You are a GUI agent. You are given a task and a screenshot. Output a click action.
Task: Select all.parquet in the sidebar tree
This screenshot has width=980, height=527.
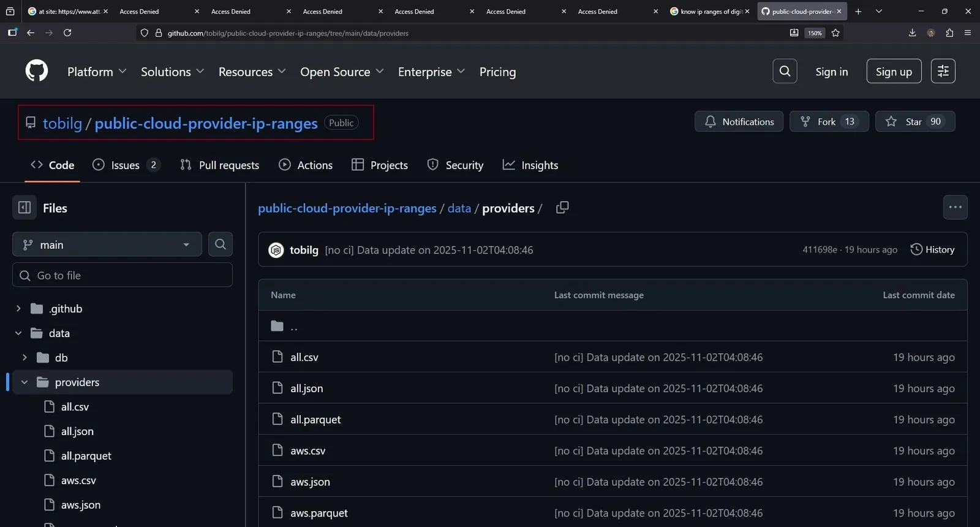pos(86,456)
